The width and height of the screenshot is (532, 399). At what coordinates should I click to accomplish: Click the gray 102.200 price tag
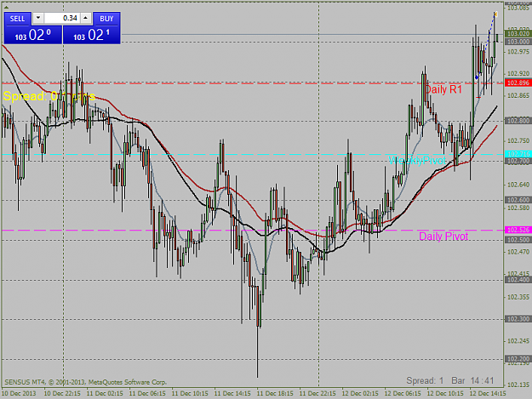click(x=518, y=359)
